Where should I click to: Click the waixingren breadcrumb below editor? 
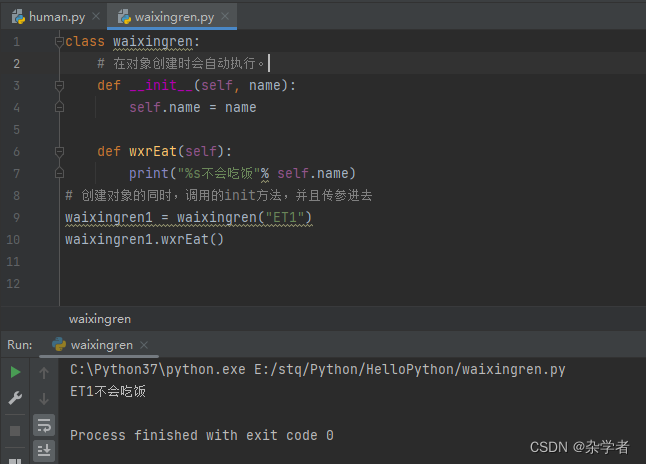pyautogui.click(x=100, y=319)
